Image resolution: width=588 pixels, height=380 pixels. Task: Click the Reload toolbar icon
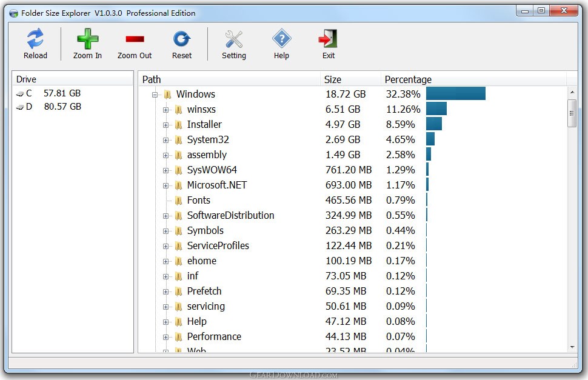click(x=35, y=38)
